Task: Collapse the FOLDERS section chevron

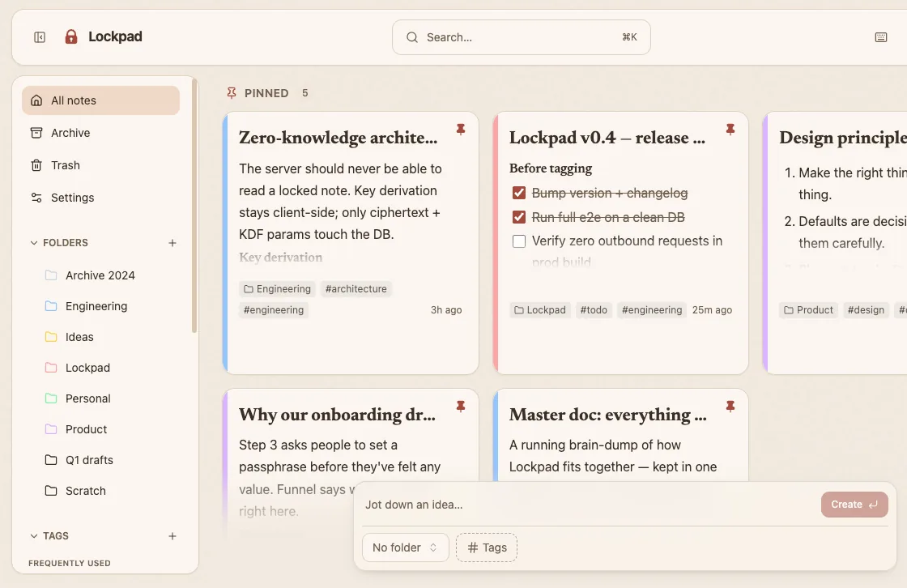Action: click(33, 242)
